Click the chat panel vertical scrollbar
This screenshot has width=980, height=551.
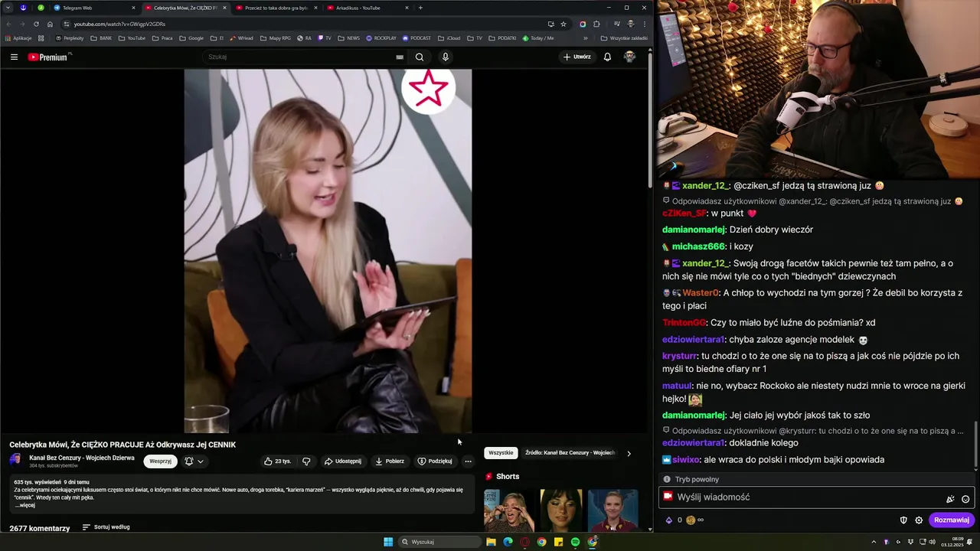click(x=975, y=445)
